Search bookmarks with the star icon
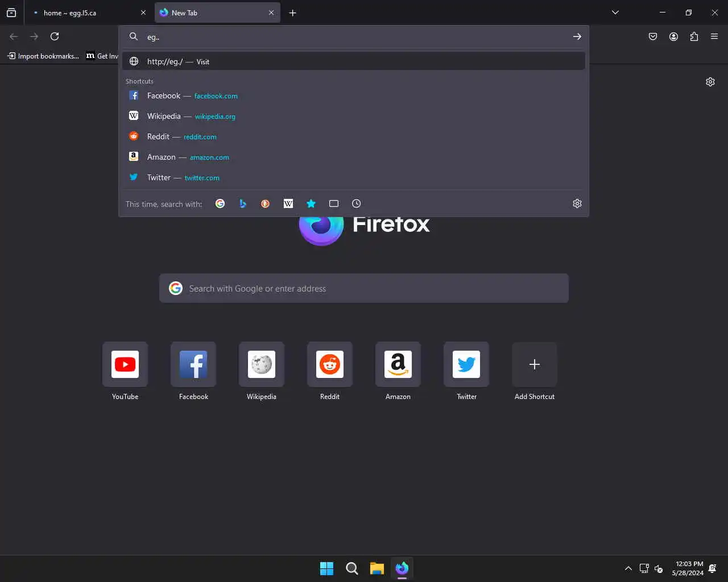This screenshot has height=582, width=728. [311, 203]
